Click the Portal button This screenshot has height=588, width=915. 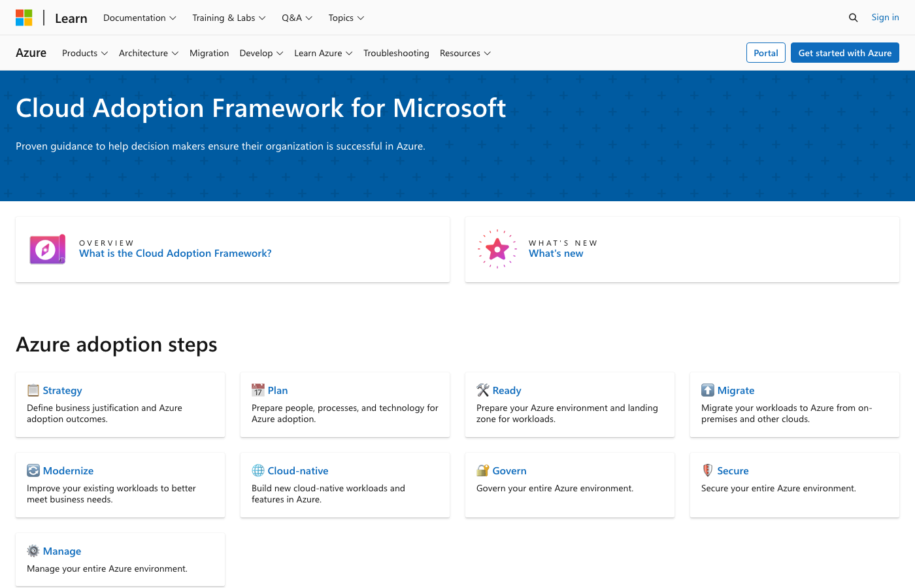click(766, 53)
